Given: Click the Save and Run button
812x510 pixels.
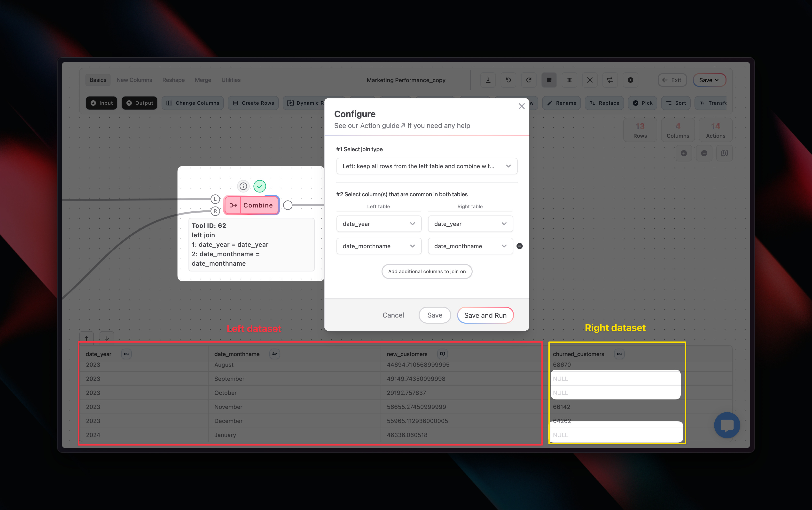Looking at the screenshot, I should point(485,315).
